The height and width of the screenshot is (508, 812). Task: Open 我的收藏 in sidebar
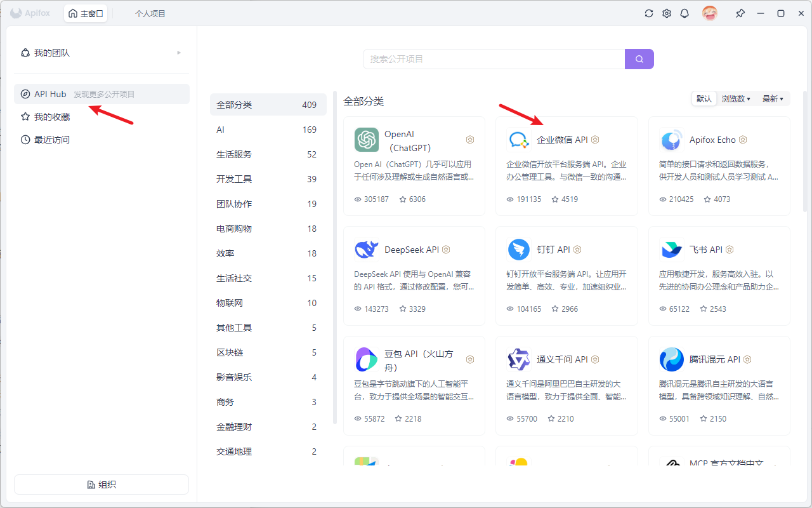(x=52, y=117)
